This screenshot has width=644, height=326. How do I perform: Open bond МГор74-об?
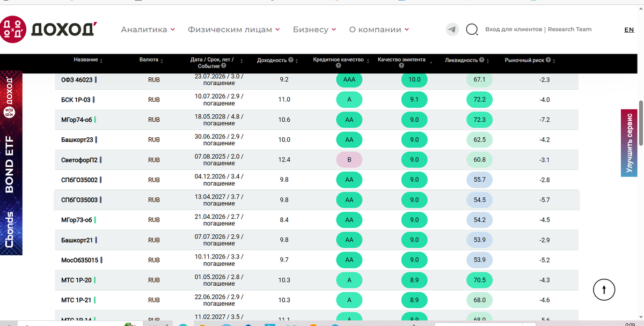(77, 120)
